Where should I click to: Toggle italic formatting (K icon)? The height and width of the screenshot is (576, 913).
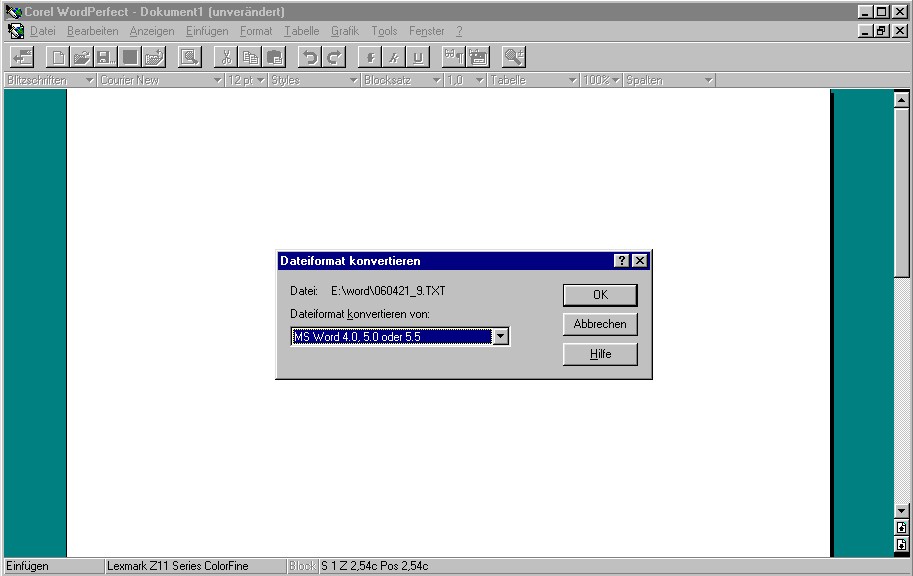pos(394,57)
